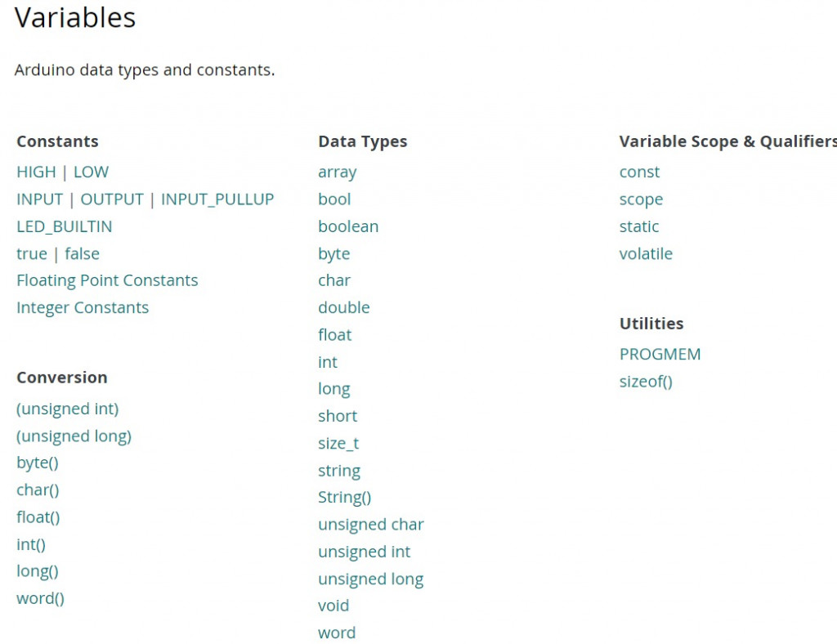This screenshot has height=644, width=837.
Task: Click the boolean data type link
Action: 348,226
